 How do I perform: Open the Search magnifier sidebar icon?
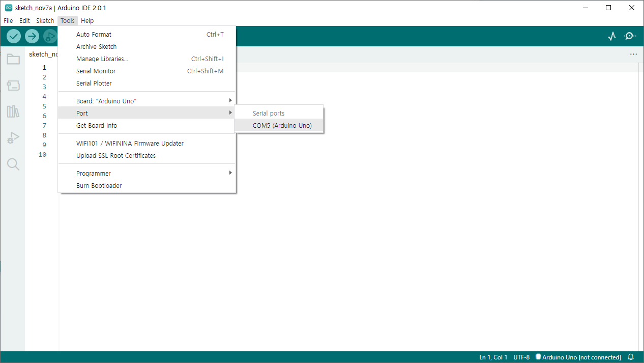click(x=13, y=164)
